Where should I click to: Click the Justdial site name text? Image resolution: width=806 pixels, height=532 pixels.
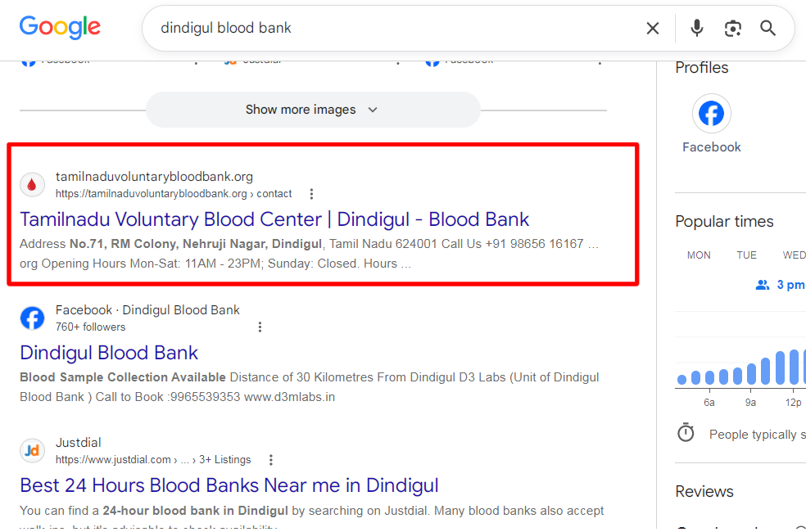(x=78, y=443)
